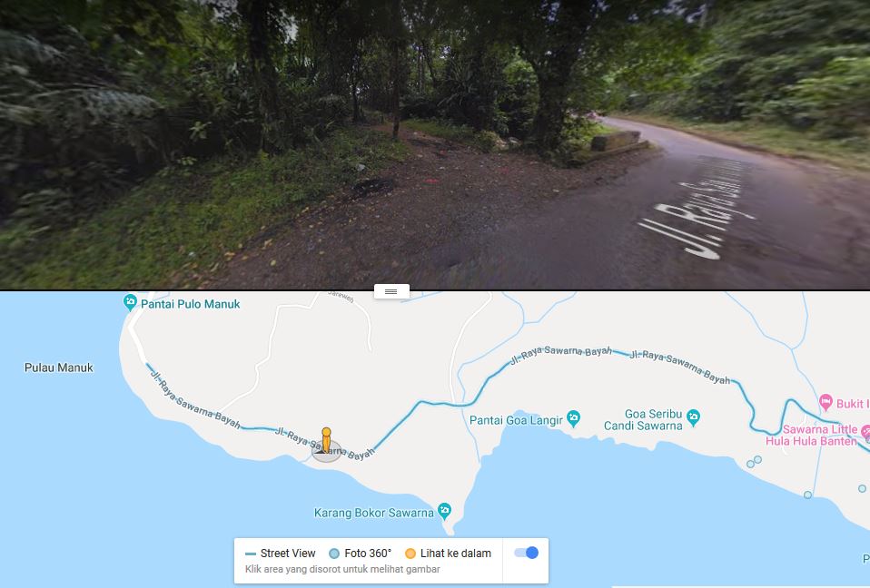This screenshot has width=870, height=588.
Task: Click the Pantai Pulo Manuk text label
Action: [191, 304]
